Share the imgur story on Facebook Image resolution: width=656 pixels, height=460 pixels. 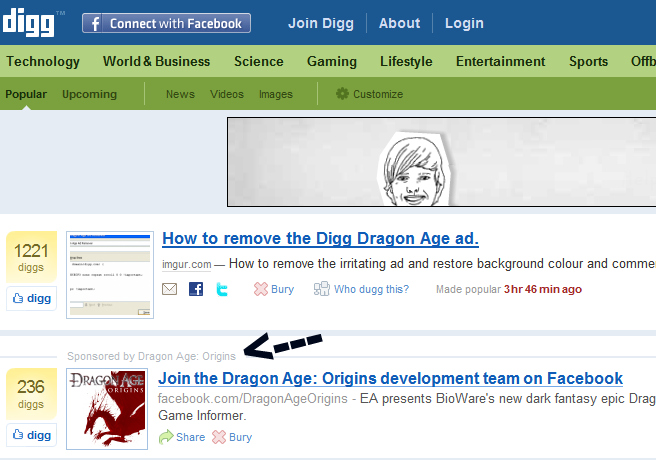coord(196,289)
